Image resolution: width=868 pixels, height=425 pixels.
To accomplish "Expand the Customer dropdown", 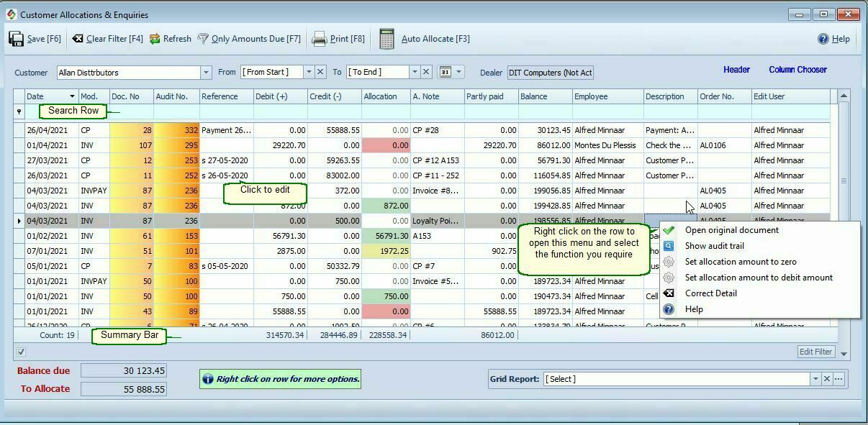I will click(x=206, y=72).
